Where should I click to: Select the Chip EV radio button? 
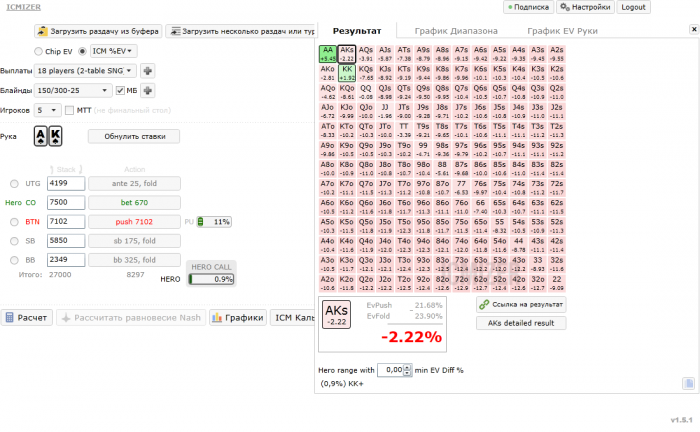[x=38, y=51]
